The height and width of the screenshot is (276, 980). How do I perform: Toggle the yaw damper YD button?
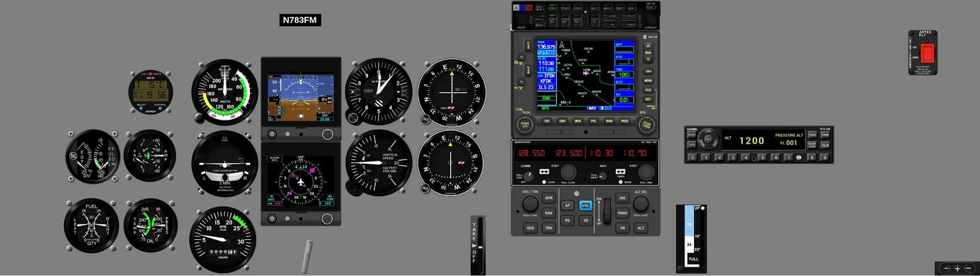point(585,221)
